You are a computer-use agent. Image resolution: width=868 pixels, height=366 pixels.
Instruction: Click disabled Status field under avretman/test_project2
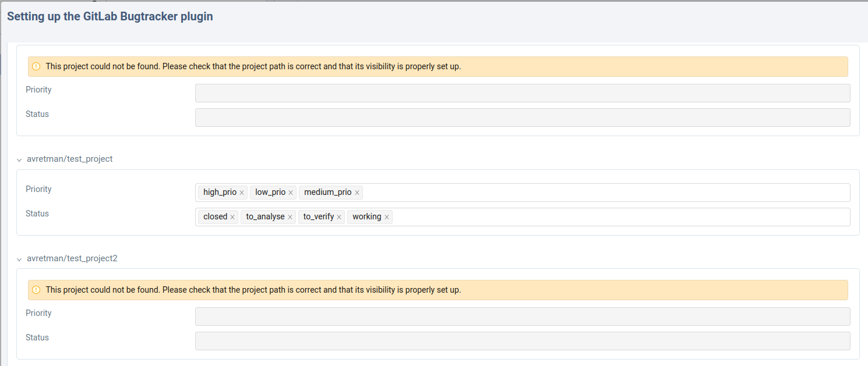522,341
